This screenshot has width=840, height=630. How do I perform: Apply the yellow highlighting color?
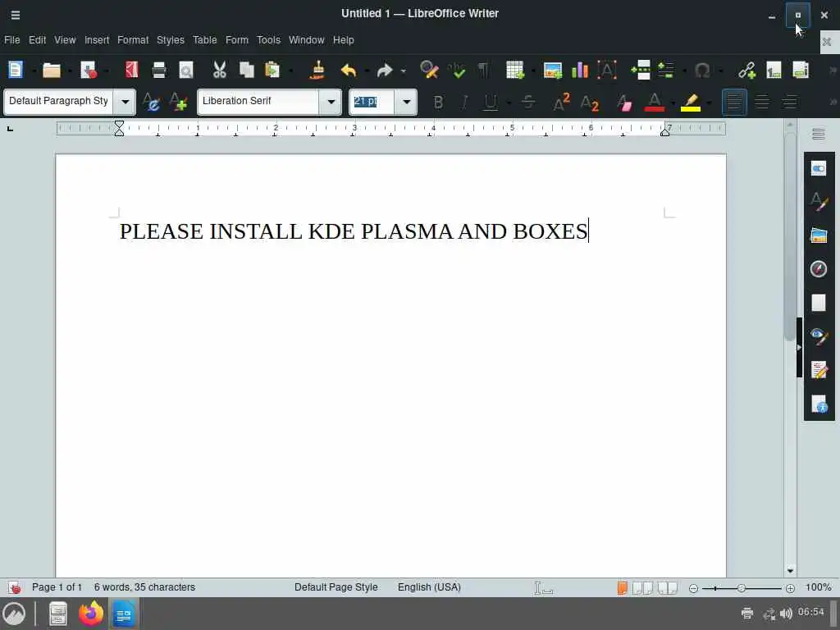tap(691, 102)
